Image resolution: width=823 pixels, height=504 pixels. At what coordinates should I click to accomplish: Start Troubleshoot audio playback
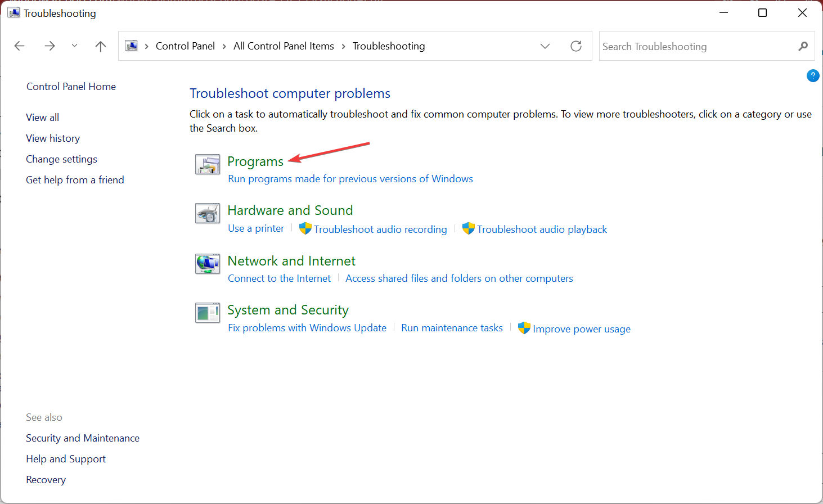[542, 229]
